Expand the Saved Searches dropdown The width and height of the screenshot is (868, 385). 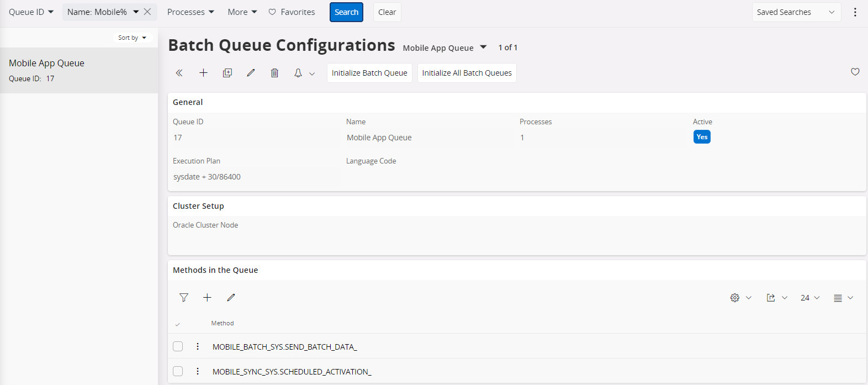pos(796,12)
